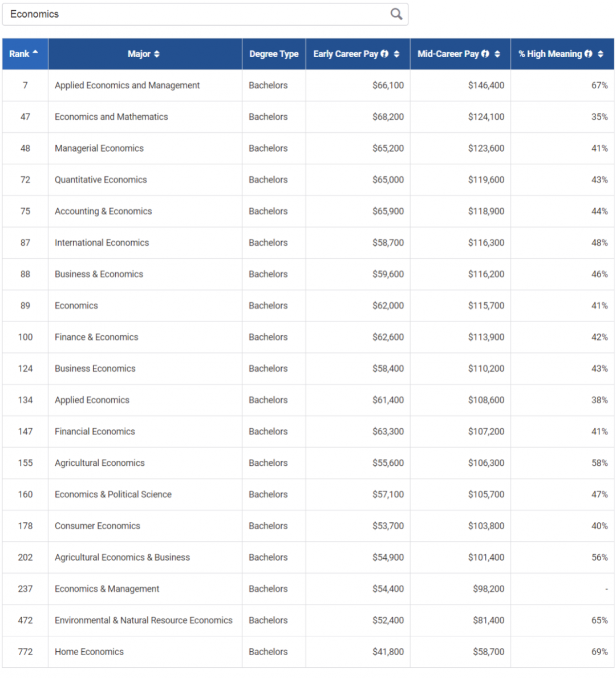Click the 69% high meaning value
616x678 pixels.
click(599, 652)
